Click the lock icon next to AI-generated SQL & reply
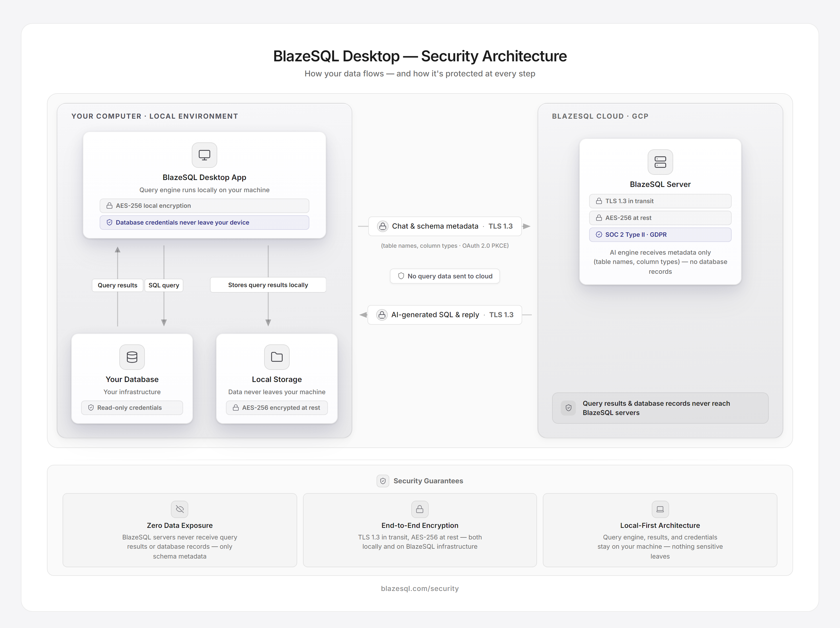 pos(382,315)
